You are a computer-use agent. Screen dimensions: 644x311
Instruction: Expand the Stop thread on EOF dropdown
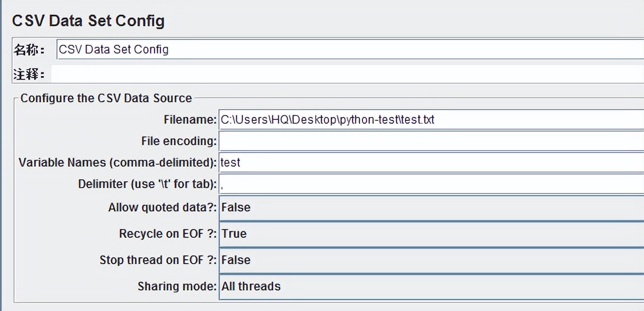pyautogui.click(x=431, y=260)
